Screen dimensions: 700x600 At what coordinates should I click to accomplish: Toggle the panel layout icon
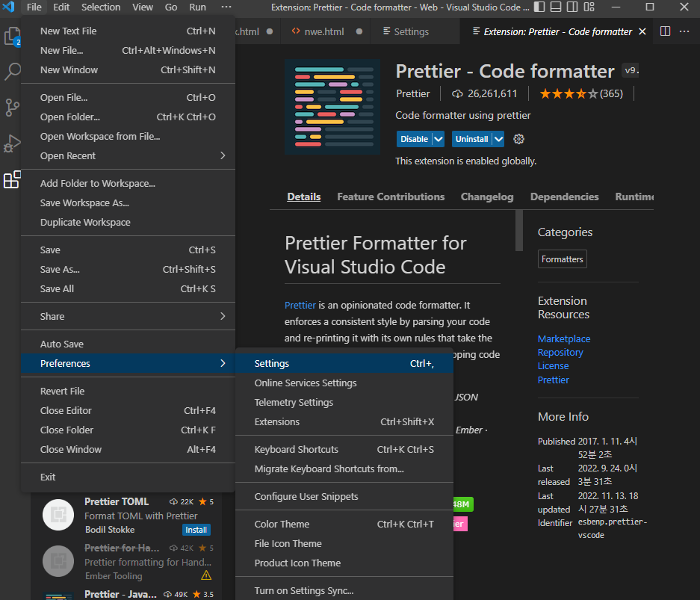556,7
